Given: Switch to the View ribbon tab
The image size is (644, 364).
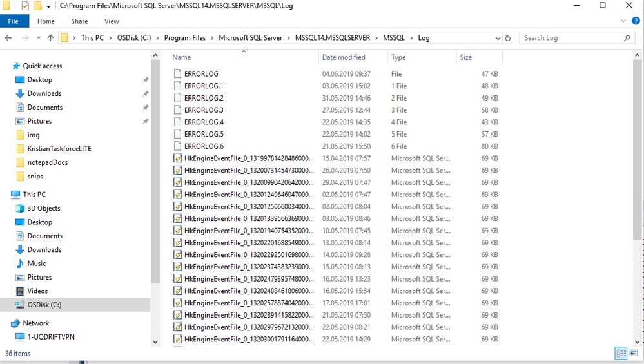Looking at the screenshot, I should pos(112,21).
